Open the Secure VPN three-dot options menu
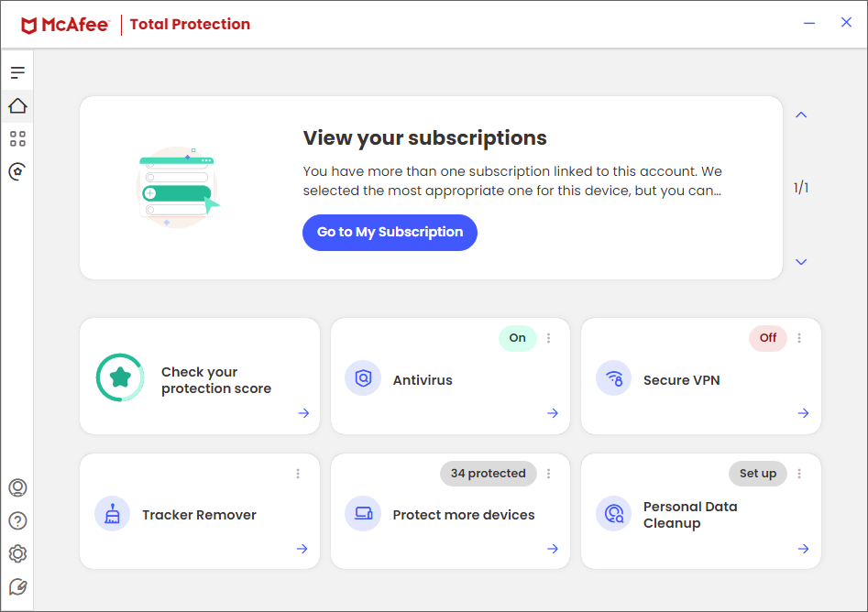This screenshot has height=612, width=868. (x=799, y=338)
